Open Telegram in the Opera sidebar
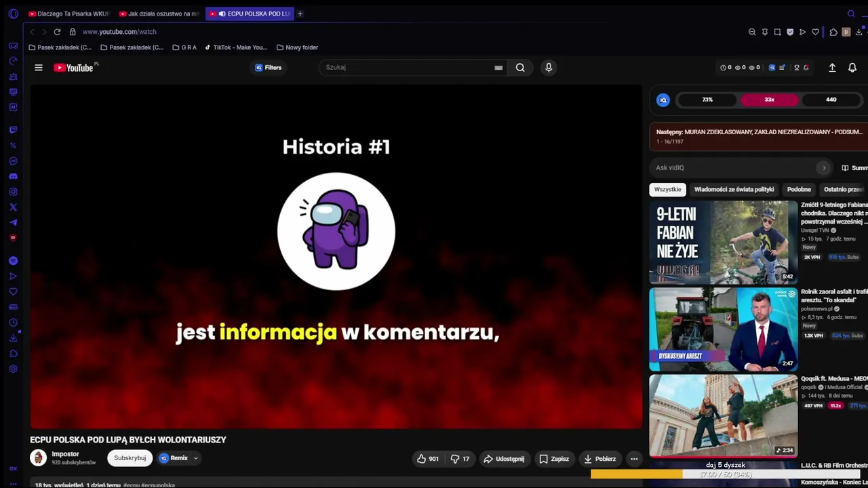 coord(13,222)
